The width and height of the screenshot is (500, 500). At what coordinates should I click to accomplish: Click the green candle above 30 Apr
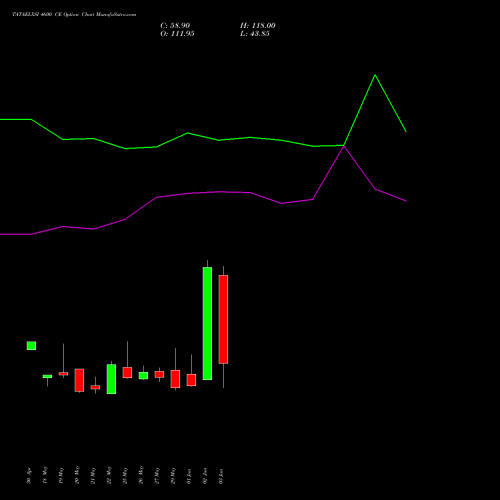pyautogui.click(x=31, y=346)
